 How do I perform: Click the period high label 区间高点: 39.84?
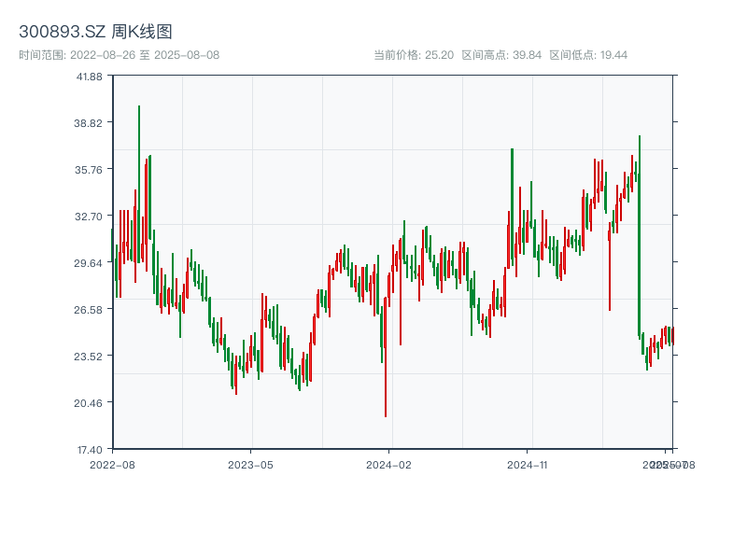tap(501, 55)
